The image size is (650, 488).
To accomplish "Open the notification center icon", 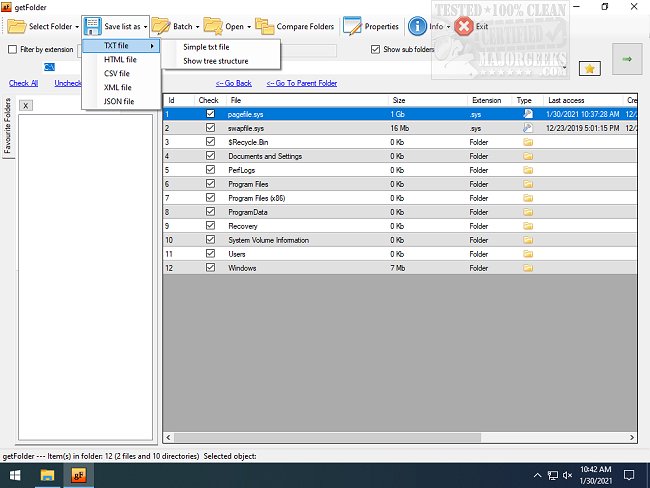I will coord(629,475).
